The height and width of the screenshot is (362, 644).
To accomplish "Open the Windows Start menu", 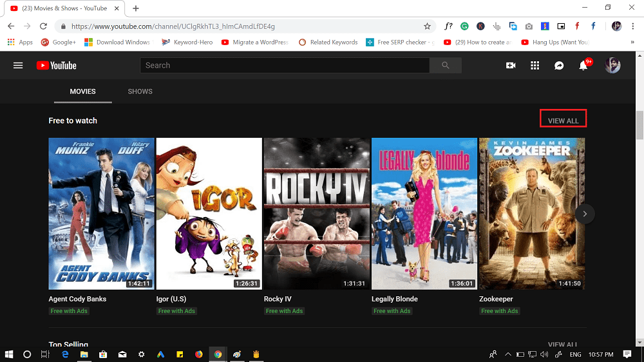I will (x=8, y=354).
